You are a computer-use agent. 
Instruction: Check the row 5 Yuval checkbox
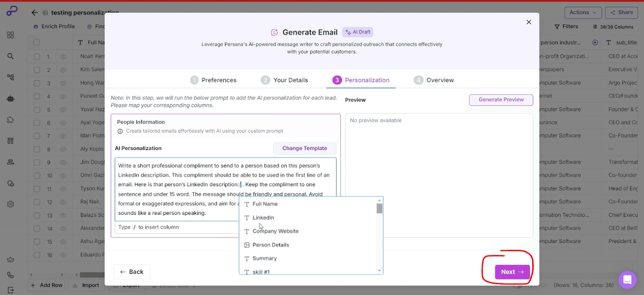[37, 110]
